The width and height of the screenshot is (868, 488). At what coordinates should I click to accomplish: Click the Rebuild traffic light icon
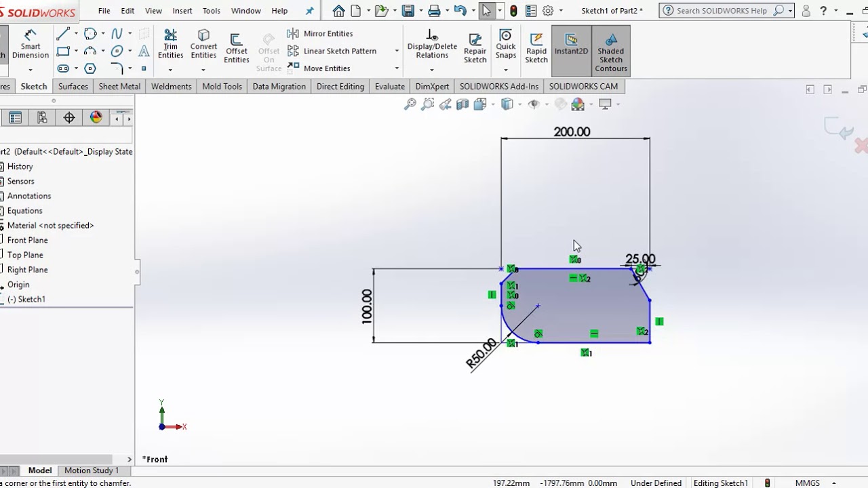click(x=514, y=10)
